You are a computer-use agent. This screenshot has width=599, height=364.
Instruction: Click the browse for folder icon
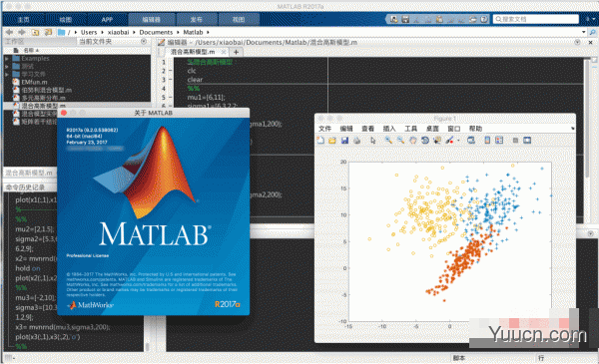tap(48, 33)
